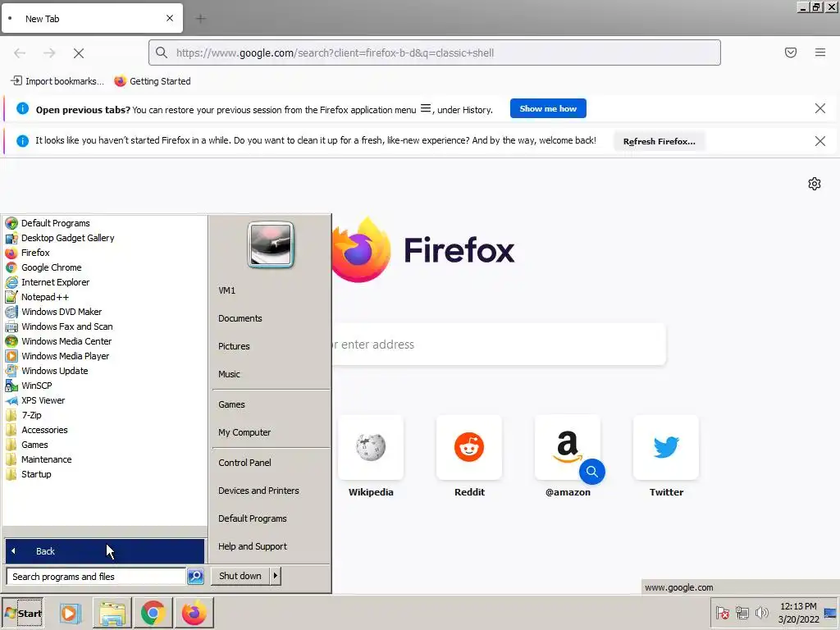Dismiss the Open previous tabs notification
The width and height of the screenshot is (840, 630).
coord(819,109)
